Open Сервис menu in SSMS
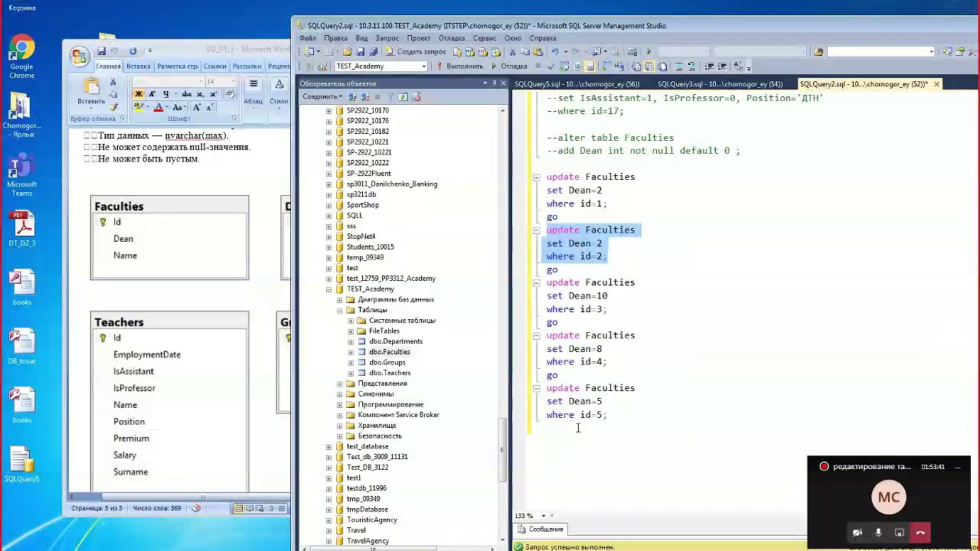The height and width of the screenshot is (551, 980). click(x=485, y=38)
